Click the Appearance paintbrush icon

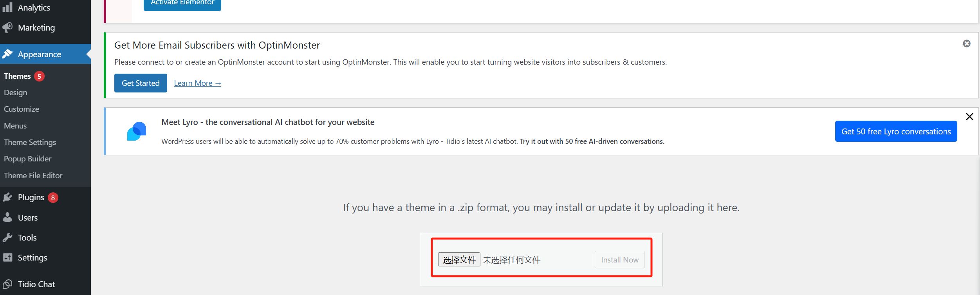click(x=7, y=54)
